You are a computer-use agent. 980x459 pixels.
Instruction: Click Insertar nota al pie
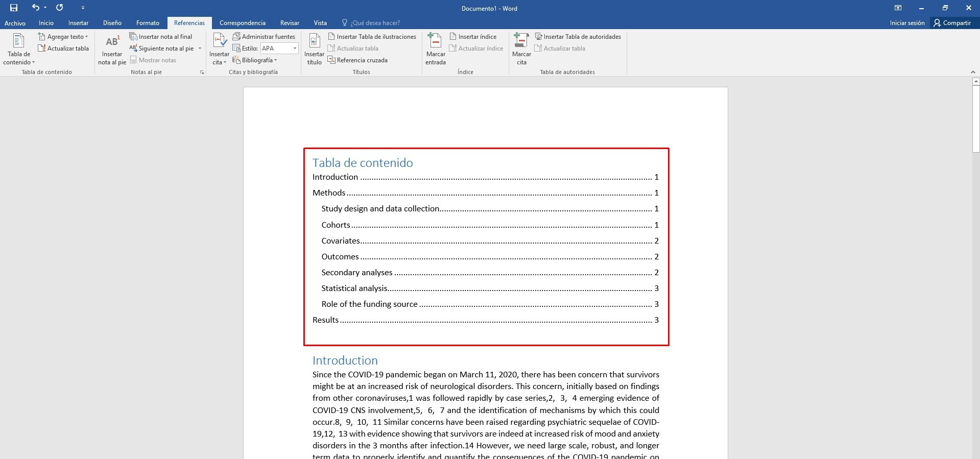point(112,50)
